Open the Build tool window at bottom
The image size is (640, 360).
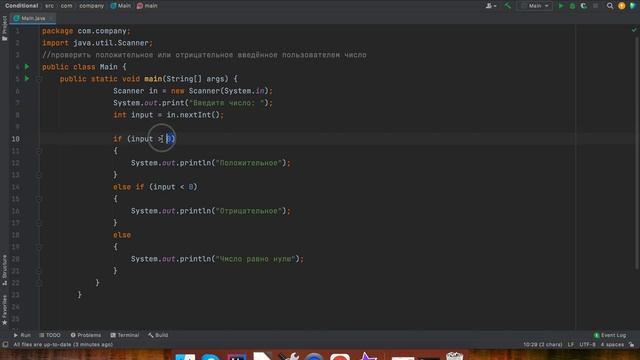pyautogui.click(x=158, y=335)
